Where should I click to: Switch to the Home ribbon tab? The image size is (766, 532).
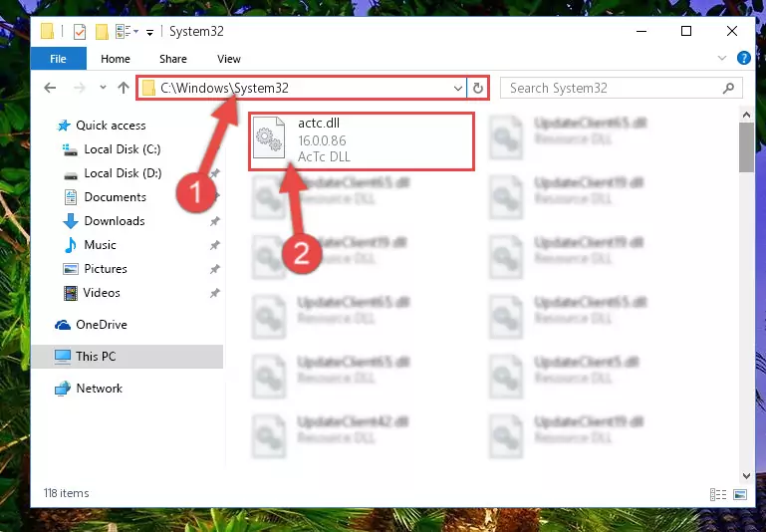116,59
